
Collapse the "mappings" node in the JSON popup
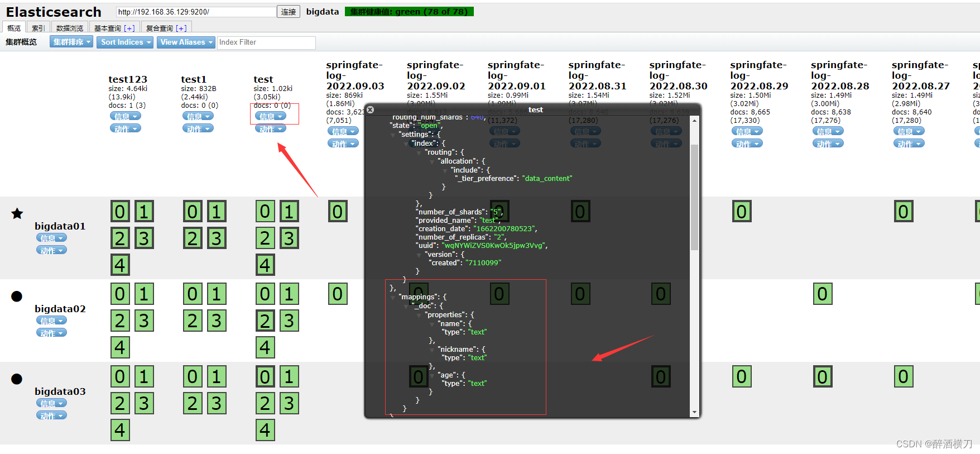pyautogui.click(x=393, y=297)
